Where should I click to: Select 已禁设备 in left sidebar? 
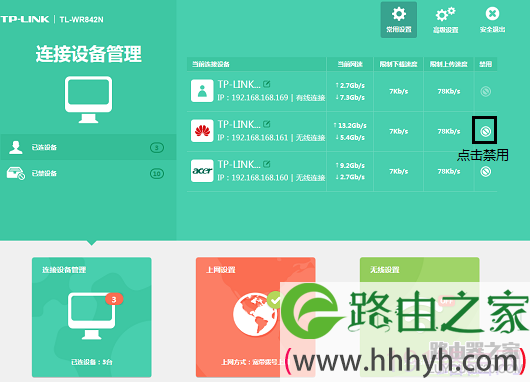point(88,173)
